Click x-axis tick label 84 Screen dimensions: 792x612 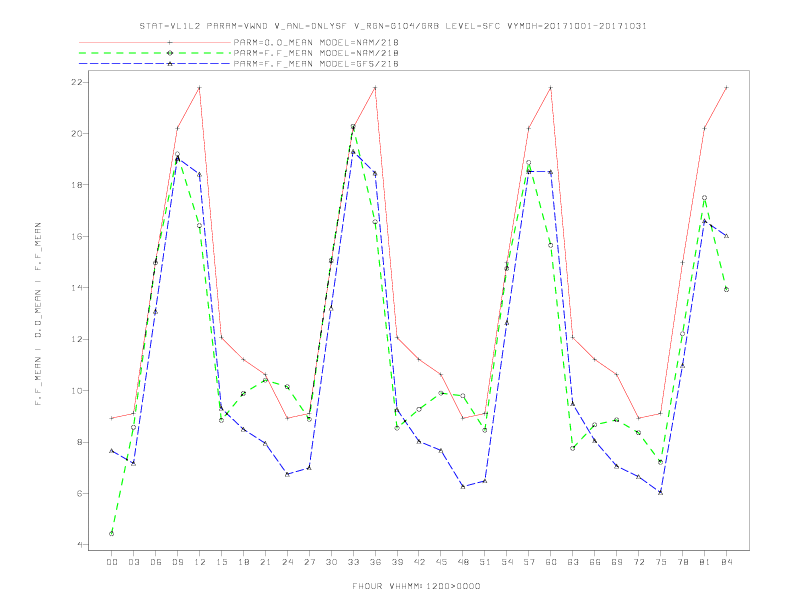click(727, 562)
